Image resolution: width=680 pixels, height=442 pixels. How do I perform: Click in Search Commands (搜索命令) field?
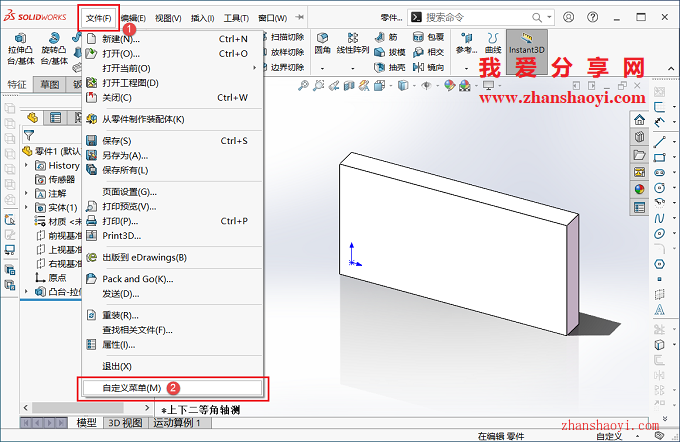pos(477,17)
